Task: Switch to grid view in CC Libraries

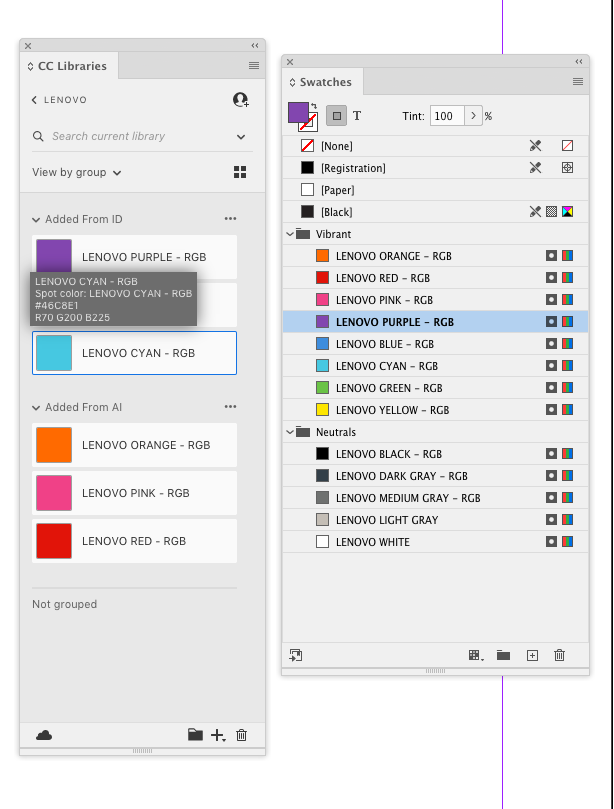Action: [240, 172]
